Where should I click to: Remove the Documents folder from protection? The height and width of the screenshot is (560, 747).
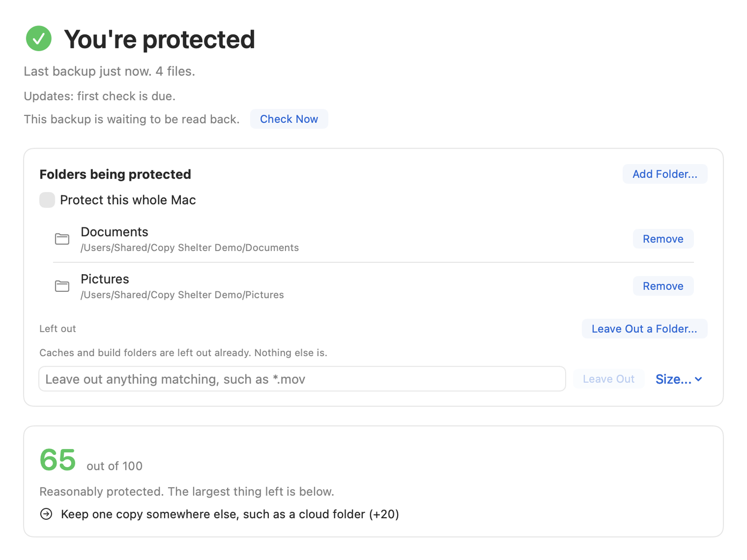tap(663, 239)
